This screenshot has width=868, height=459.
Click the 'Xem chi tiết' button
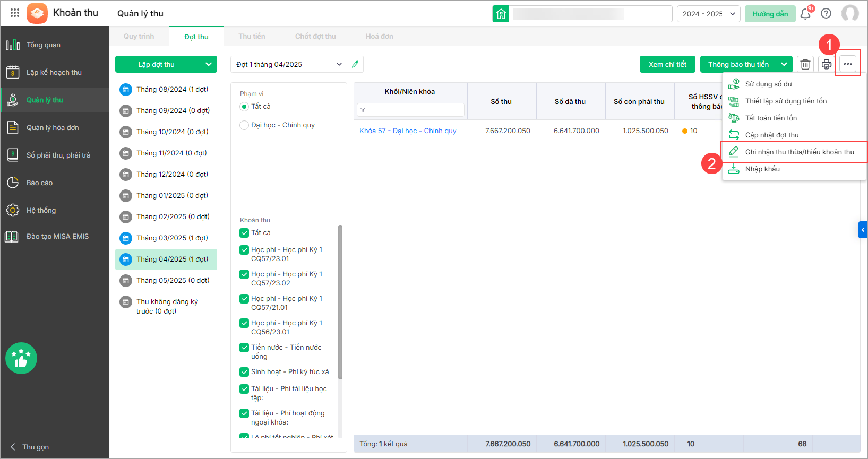667,64
